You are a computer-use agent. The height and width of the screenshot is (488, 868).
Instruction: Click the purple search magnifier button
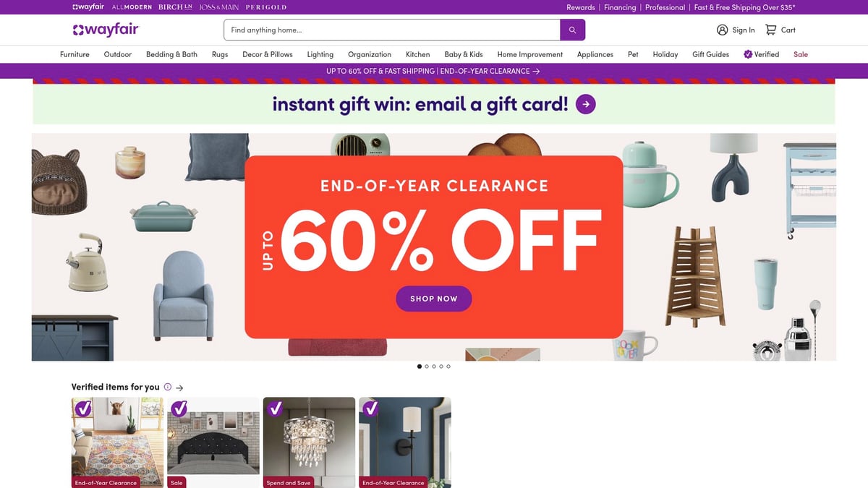[x=572, y=30]
